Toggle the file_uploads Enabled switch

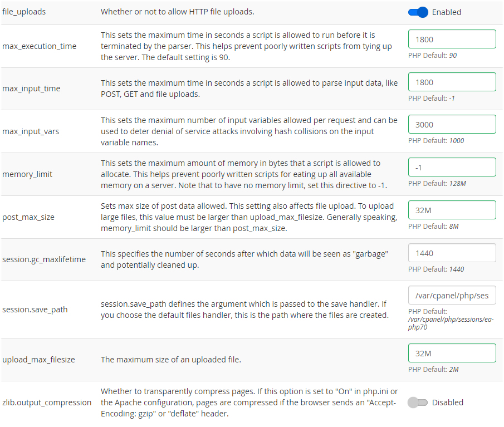point(418,12)
